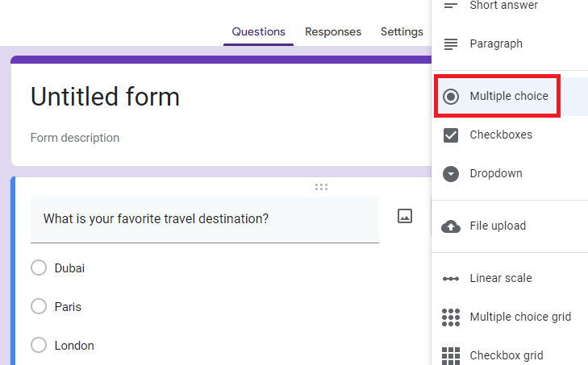Choose Multiple choice question type
588x365 pixels.
510,97
